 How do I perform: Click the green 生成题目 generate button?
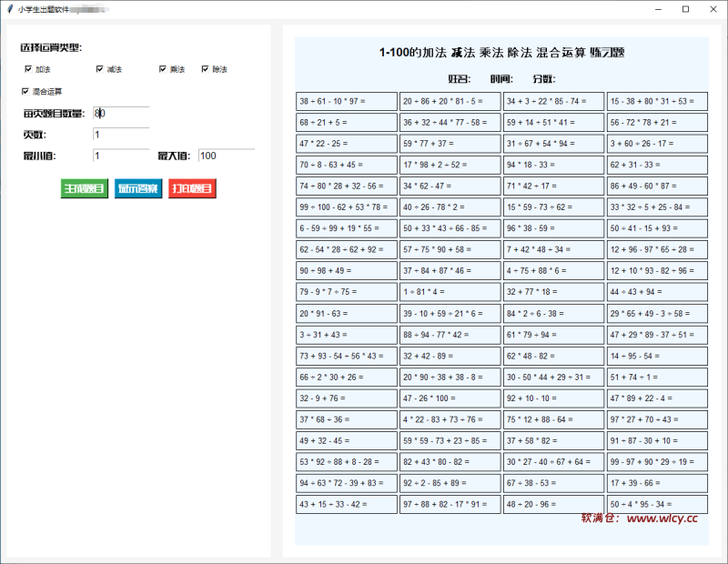pyautogui.click(x=84, y=188)
